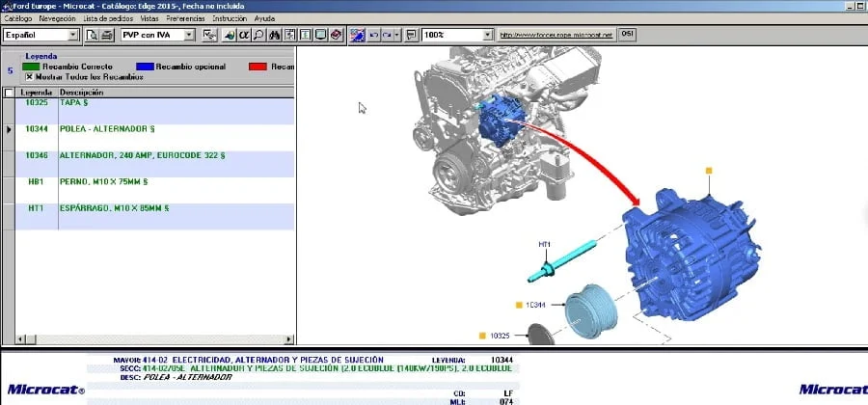Open the Navegación menu
The height and width of the screenshot is (405, 868).
coord(57,18)
